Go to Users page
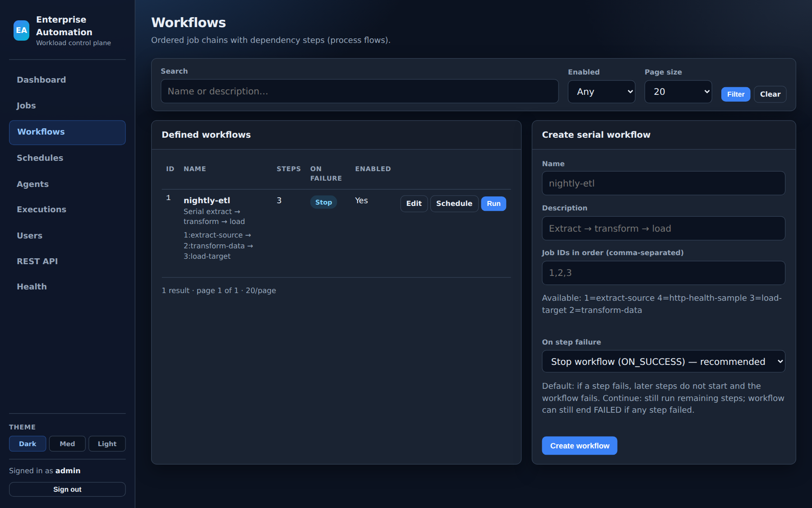The image size is (812, 508). point(67,236)
